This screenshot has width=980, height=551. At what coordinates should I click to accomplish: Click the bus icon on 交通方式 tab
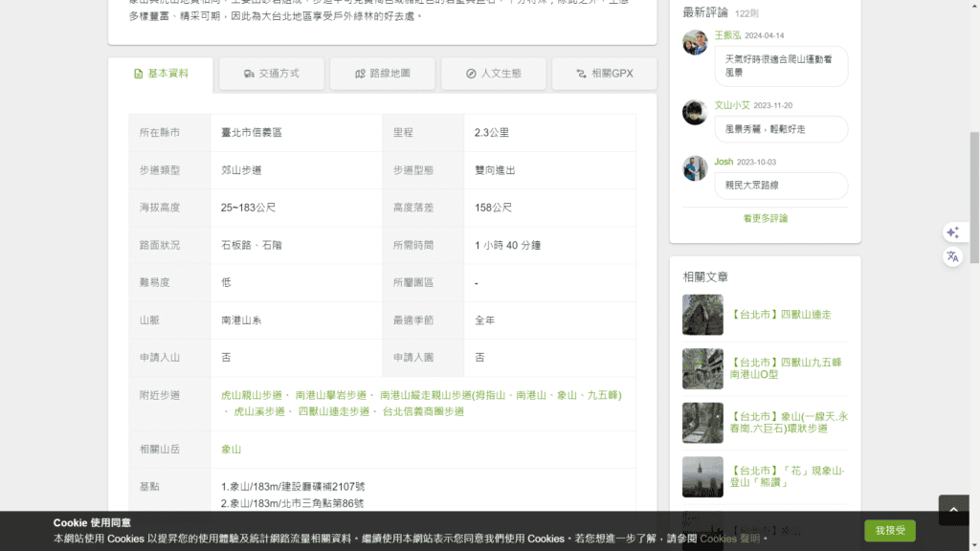click(249, 74)
